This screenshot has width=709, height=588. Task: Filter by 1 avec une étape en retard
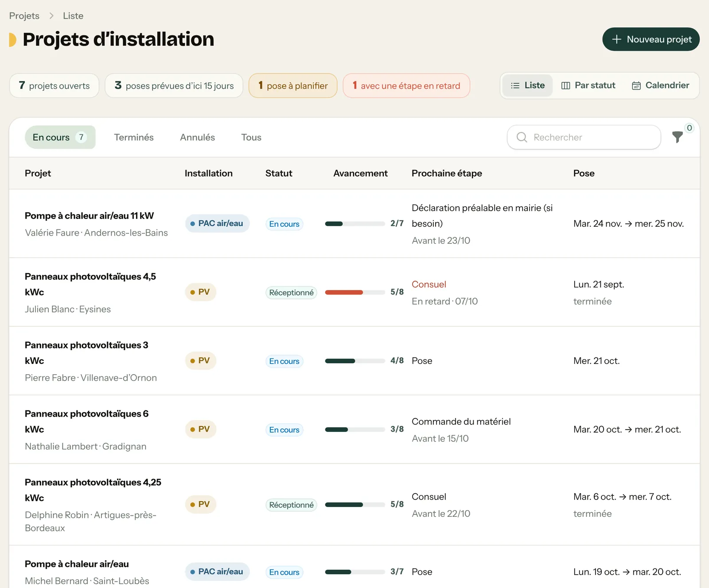[406, 85]
